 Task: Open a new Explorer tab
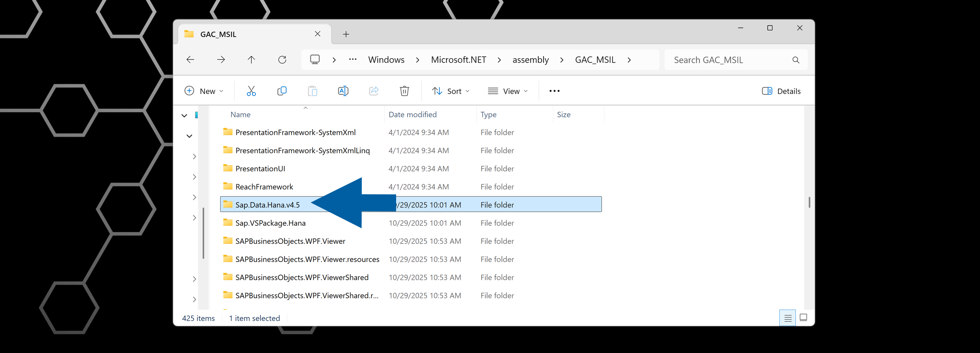click(x=346, y=34)
